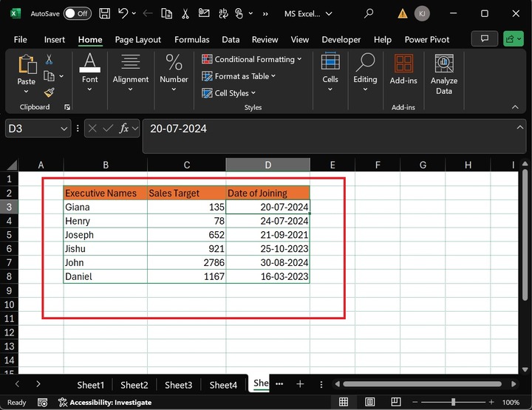Switch to the Sheet2 tab

tap(134, 385)
